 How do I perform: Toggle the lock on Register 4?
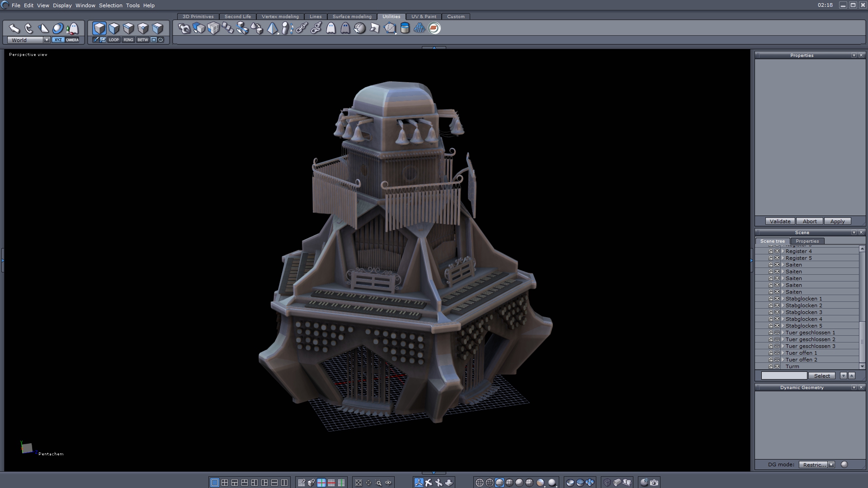pos(771,251)
